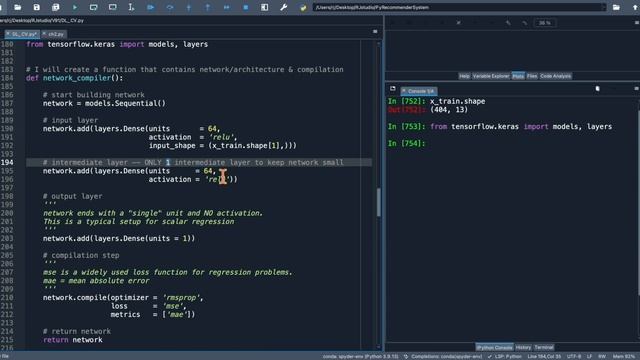This screenshot has height=360, width=640.
Task: Click the plot zoom percentage field
Action: click(x=545, y=23)
